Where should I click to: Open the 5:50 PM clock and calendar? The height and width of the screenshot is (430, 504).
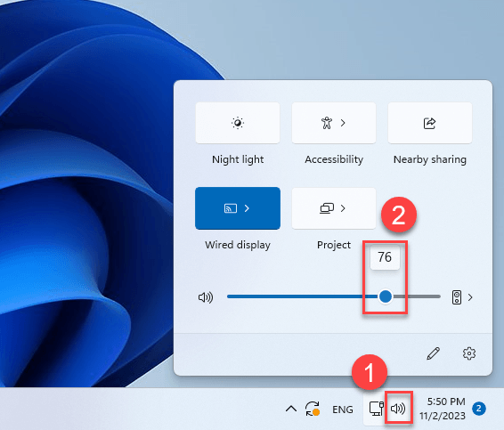coord(443,409)
